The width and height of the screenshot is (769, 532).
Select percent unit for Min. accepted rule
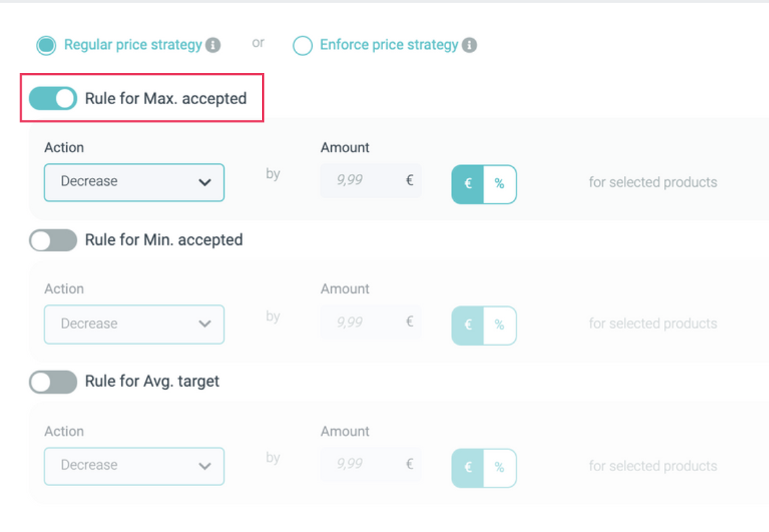tap(500, 326)
